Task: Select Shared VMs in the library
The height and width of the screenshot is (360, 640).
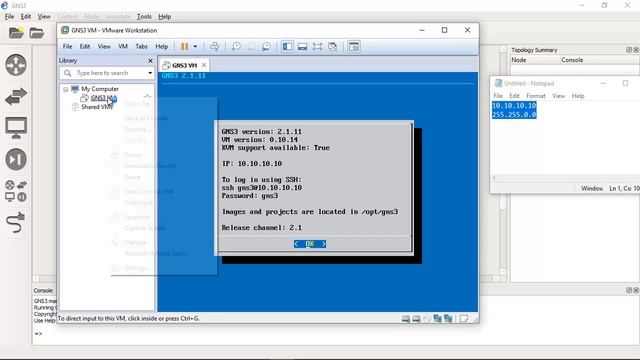Action: [x=97, y=107]
